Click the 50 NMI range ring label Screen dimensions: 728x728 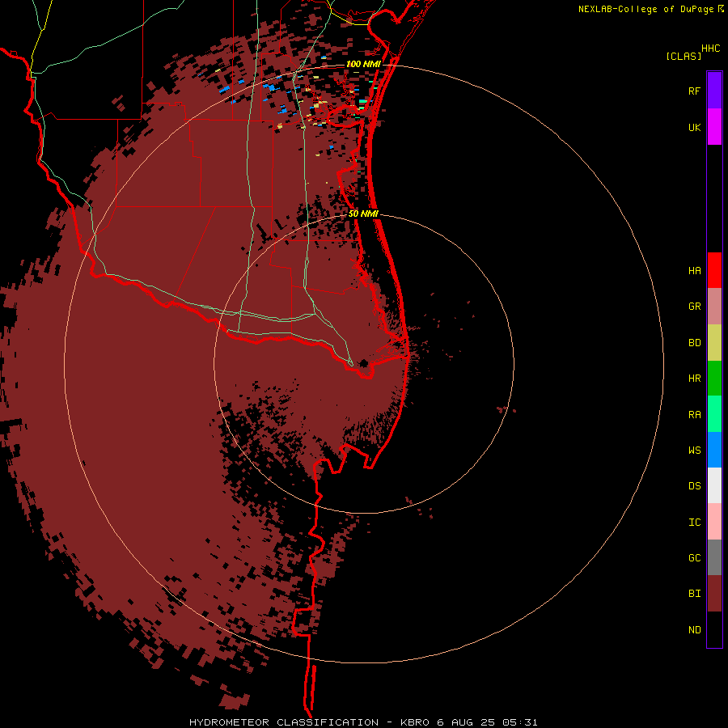(363, 214)
